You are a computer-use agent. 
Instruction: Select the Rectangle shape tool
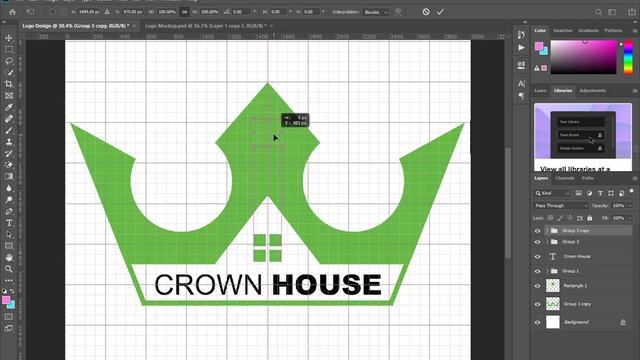tap(9, 246)
